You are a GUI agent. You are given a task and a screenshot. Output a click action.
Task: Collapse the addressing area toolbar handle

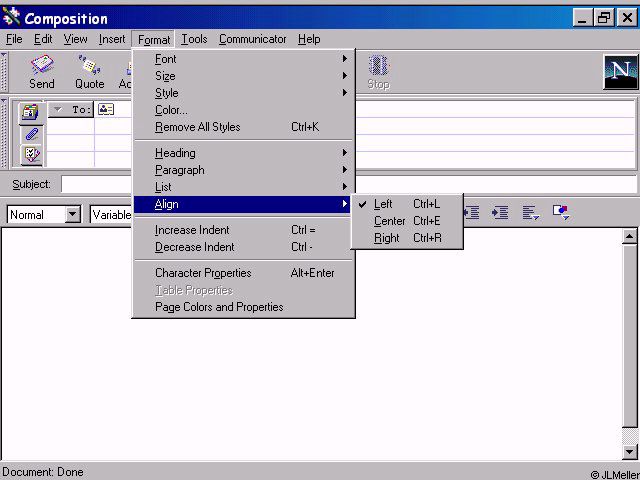[x=4, y=133]
